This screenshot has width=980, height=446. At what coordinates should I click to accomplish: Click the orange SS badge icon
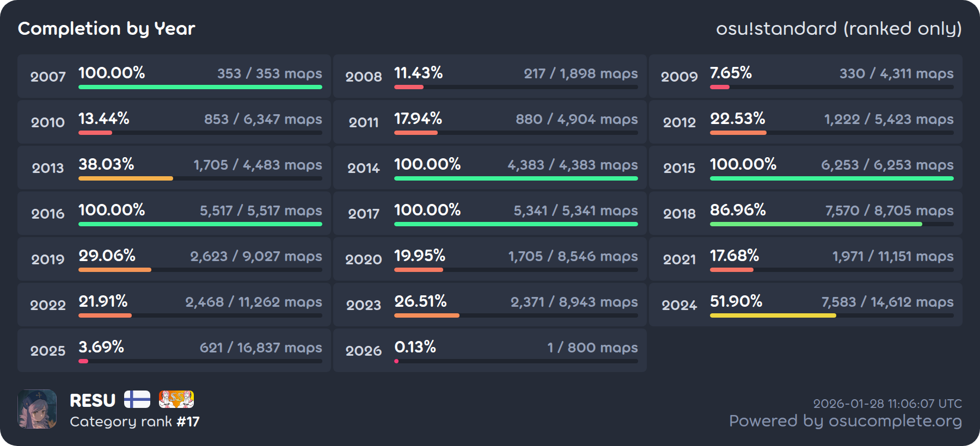pyautogui.click(x=176, y=400)
